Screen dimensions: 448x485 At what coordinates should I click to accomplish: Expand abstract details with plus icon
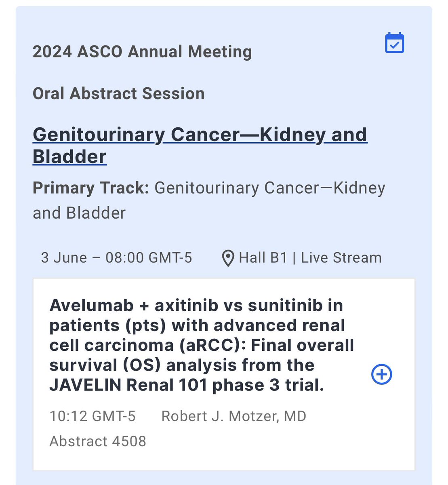[381, 374]
